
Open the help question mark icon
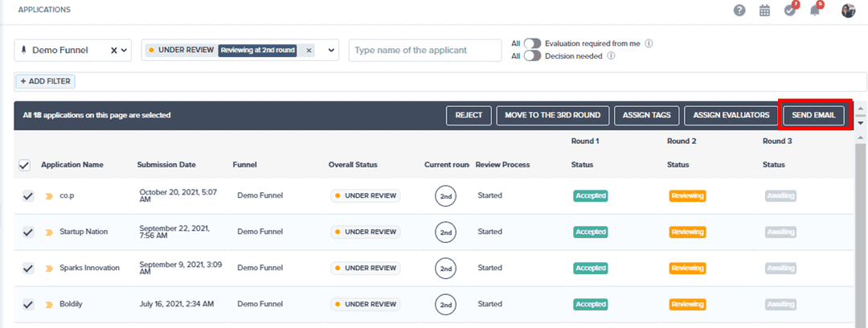point(739,10)
